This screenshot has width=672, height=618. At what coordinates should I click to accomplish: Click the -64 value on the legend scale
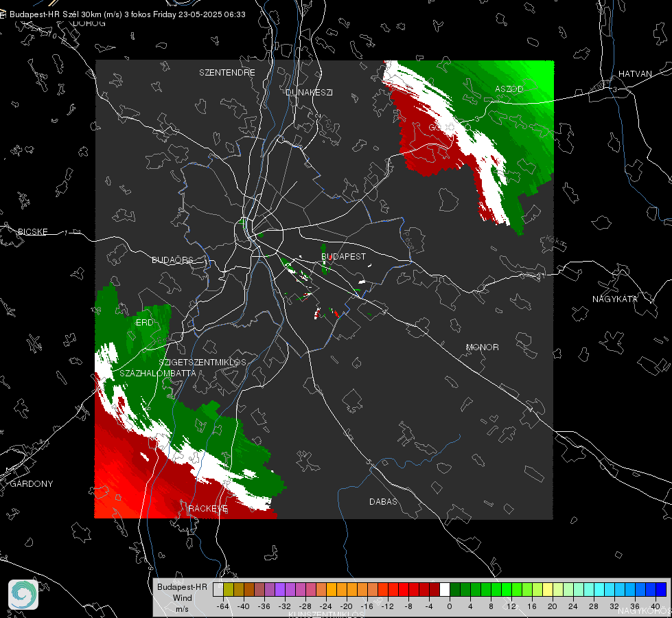[222, 606]
